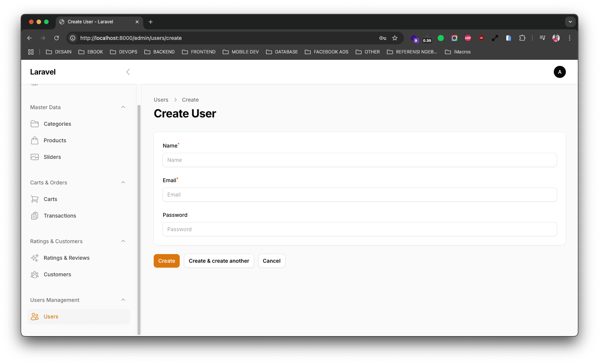Open the user avatar menu

tap(559, 72)
